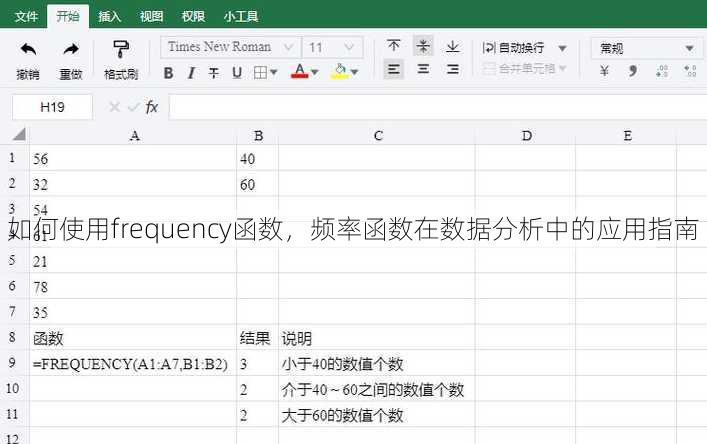Click the Redo (重做) arrow icon

tap(71, 49)
